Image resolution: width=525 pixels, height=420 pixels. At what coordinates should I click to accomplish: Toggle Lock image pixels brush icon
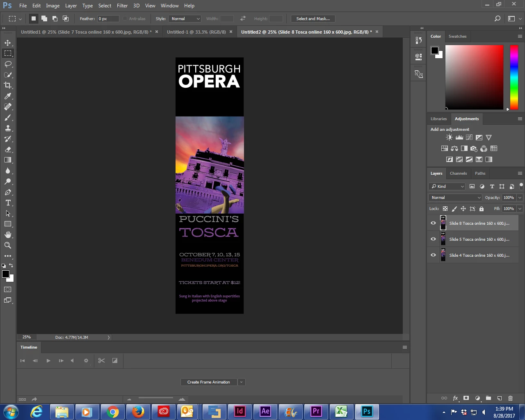click(x=454, y=209)
